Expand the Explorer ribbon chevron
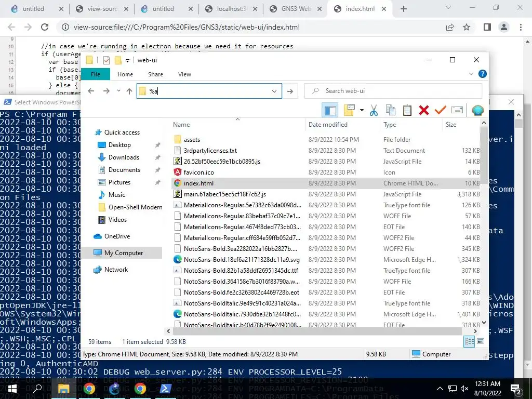The height and width of the screenshot is (399, 532). pyautogui.click(x=471, y=74)
